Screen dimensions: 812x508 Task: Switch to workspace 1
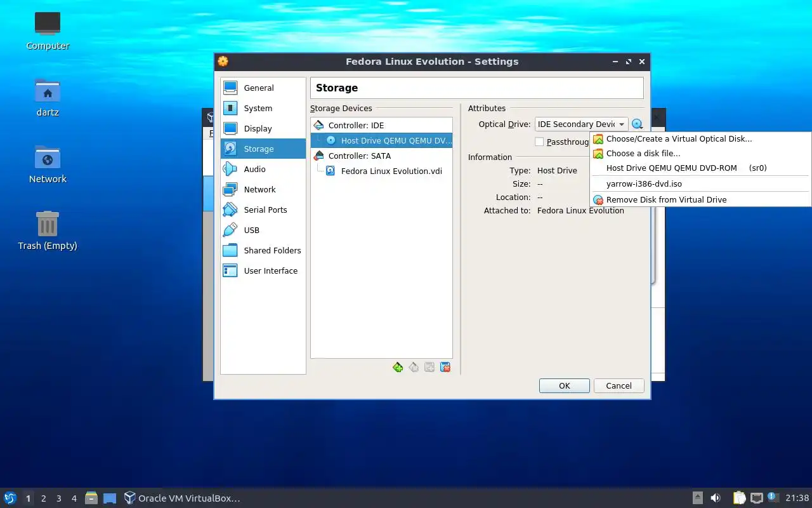click(28, 498)
